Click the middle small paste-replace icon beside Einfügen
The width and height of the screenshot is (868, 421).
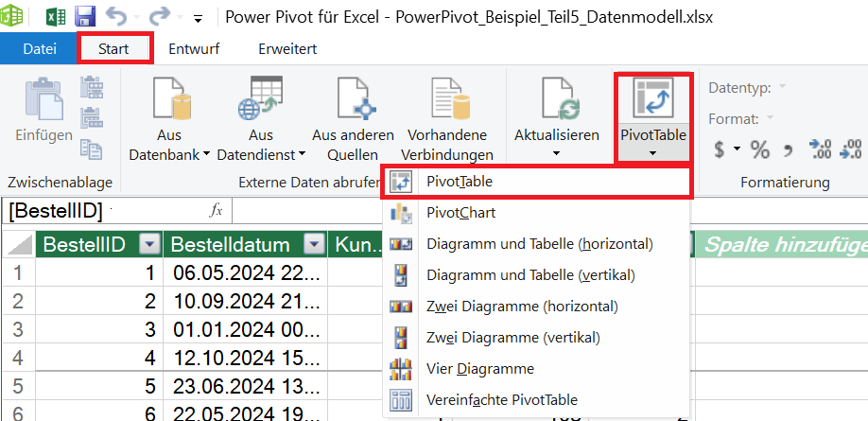(x=92, y=118)
